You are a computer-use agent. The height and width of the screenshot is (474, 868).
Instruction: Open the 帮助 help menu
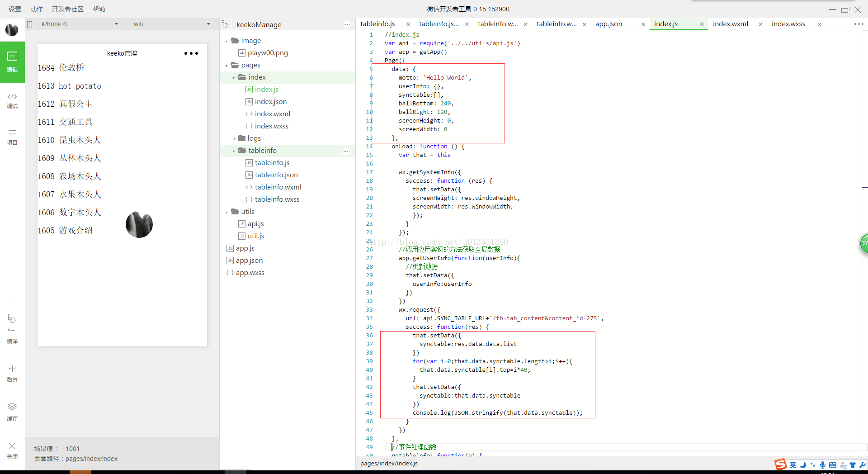99,9
